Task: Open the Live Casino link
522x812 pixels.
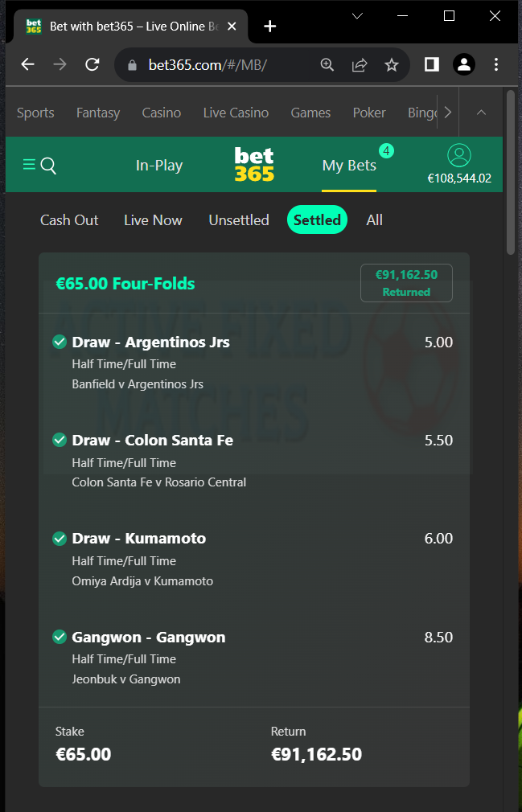Action: tap(236, 113)
